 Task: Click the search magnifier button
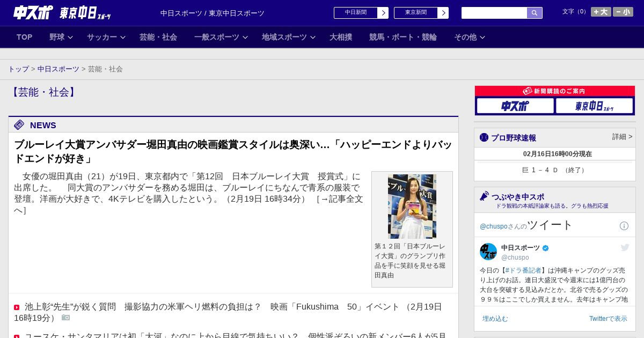click(x=535, y=13)
